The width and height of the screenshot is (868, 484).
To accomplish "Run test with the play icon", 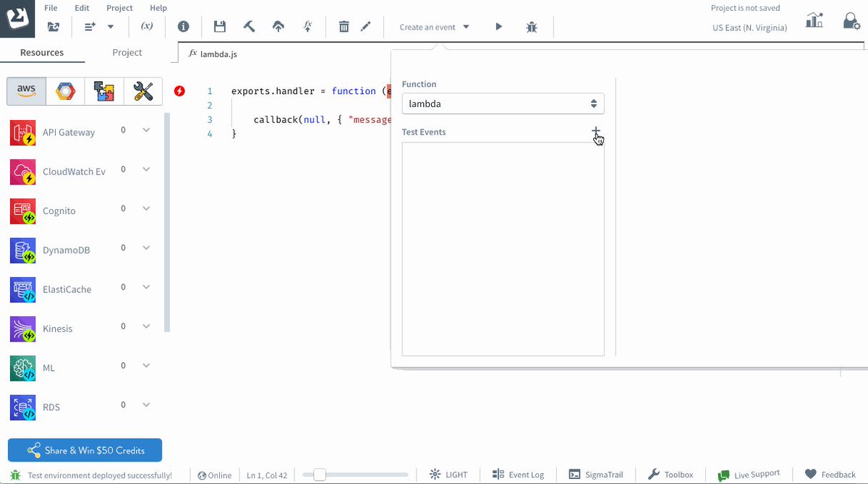I will click(498, 27).
